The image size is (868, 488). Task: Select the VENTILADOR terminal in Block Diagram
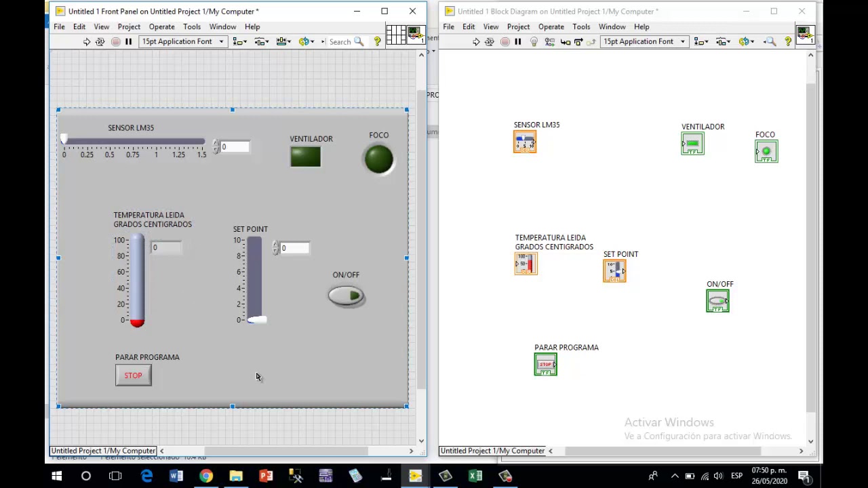tap(692, 144)
